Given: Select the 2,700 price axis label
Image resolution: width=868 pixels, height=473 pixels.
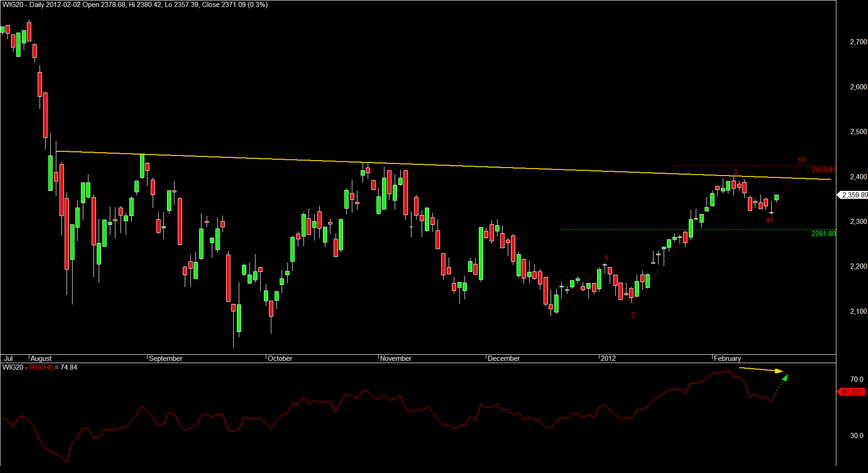Looking at the screenshot, I should [x=858, y=42].
